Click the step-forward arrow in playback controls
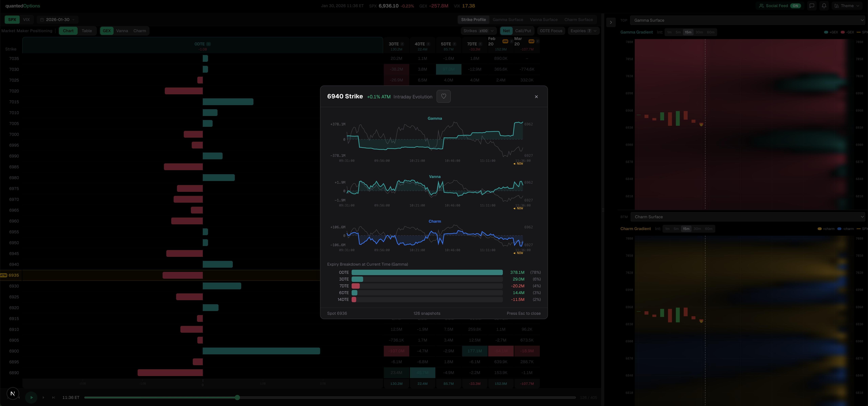 43,398
